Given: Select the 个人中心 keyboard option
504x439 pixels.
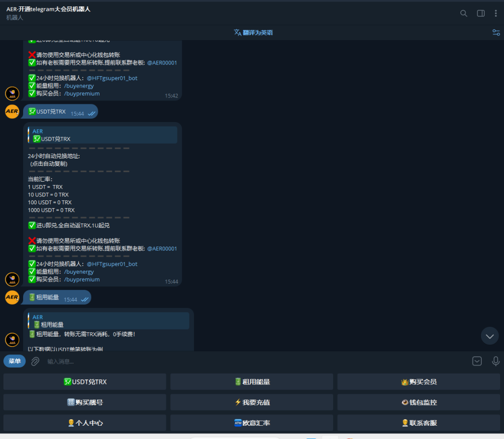Looking at the screenshot, I should [85, 423].
